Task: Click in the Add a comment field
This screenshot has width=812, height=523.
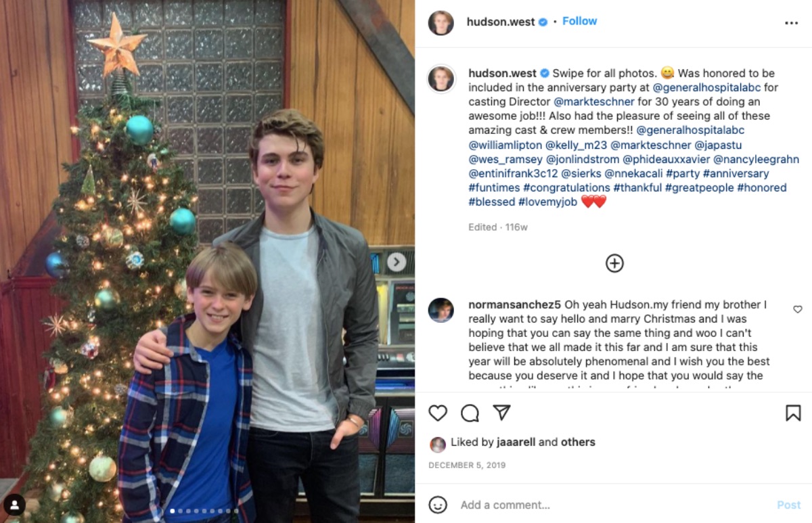Action: click(609, 505)
